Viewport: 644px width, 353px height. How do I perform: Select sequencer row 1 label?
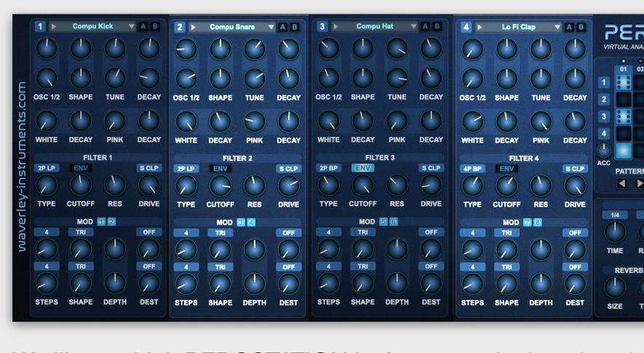(x=604, y=82)
